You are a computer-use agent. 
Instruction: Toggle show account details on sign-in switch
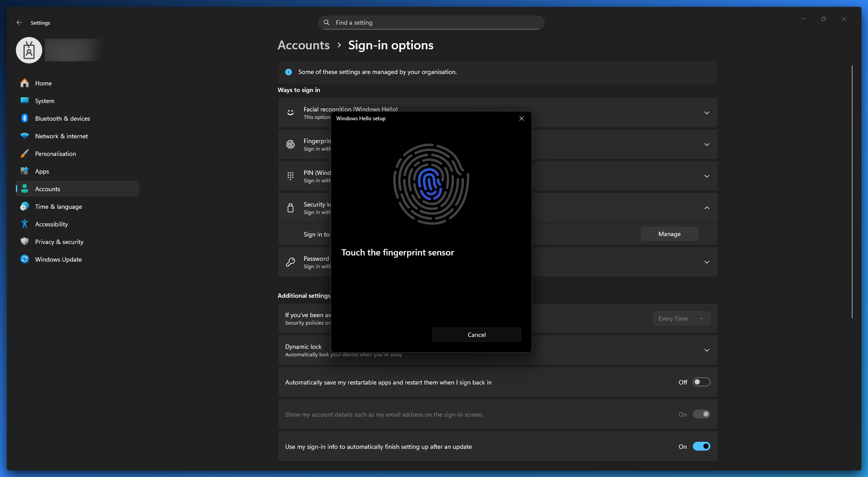[x=701, y=414]
